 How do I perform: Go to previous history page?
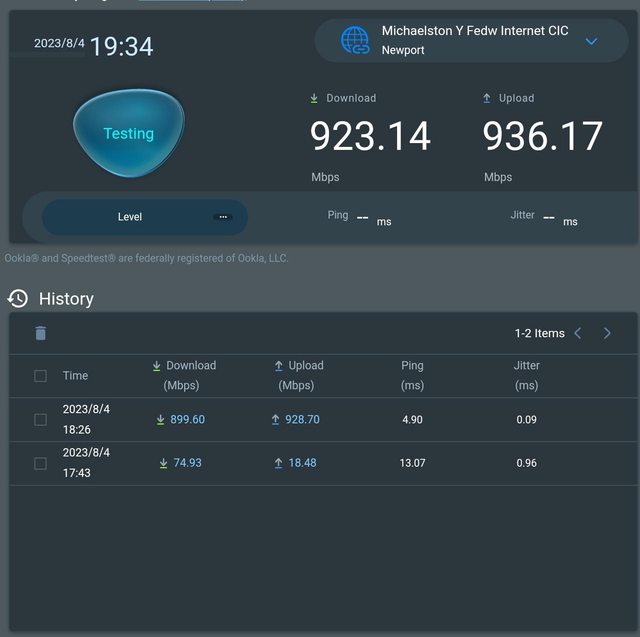[x=578, y=333]
